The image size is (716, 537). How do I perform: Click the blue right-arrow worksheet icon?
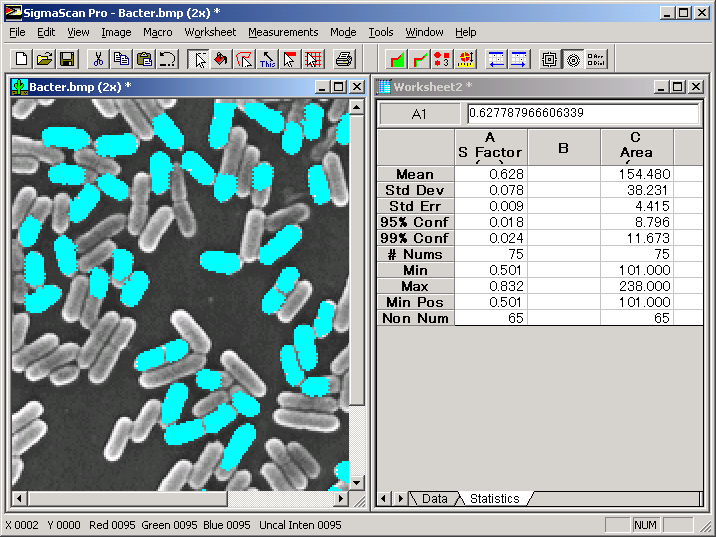[x=519, y=59]
